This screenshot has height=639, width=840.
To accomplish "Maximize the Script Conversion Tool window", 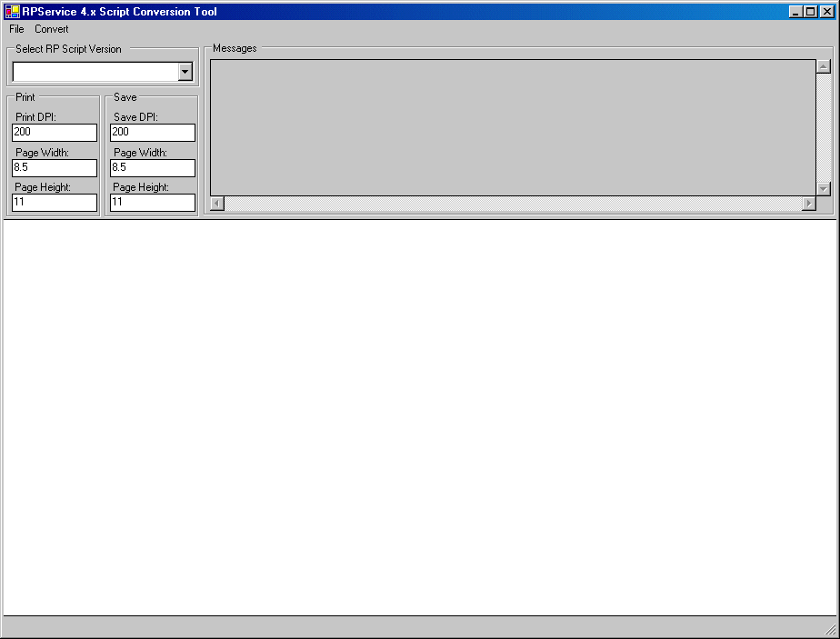I will coord(811,11).
